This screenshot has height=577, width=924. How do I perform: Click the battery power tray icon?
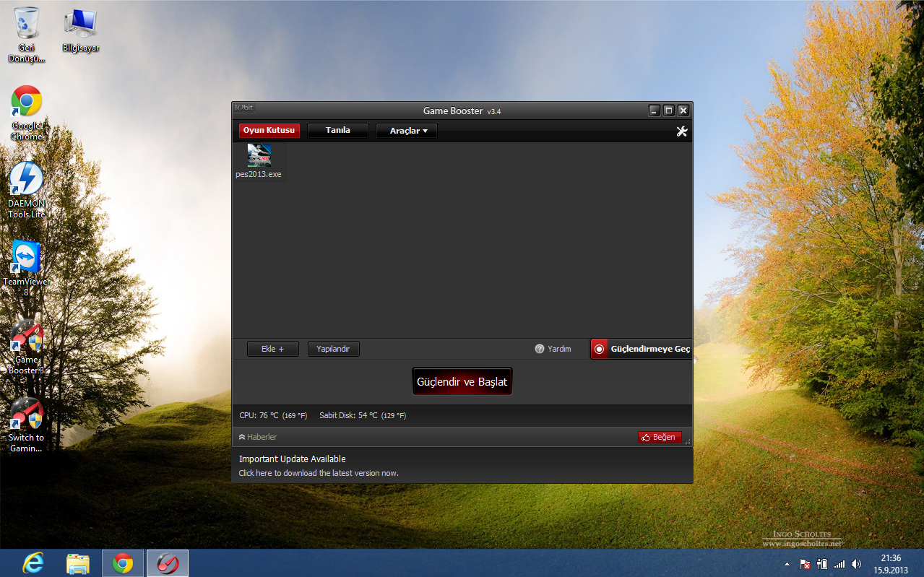click(822, 564)
